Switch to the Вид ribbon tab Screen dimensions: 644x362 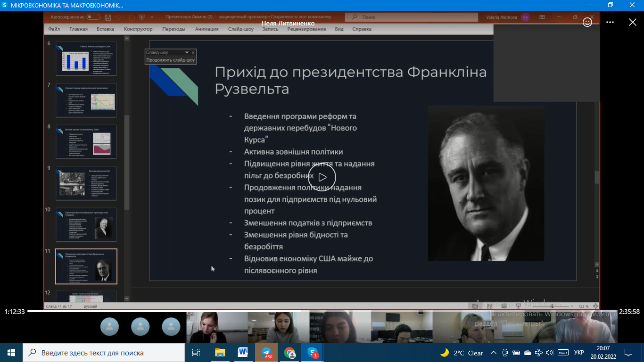(339, 29)
